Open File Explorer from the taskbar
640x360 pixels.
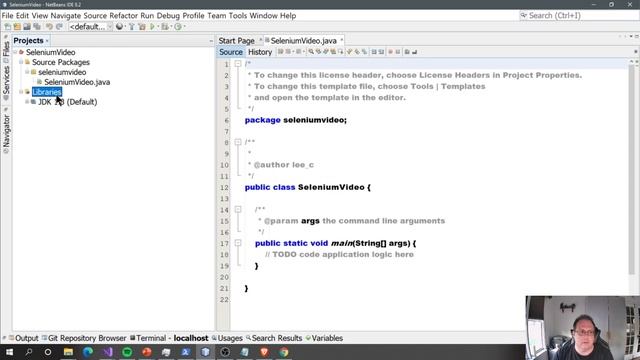[68, 352]
